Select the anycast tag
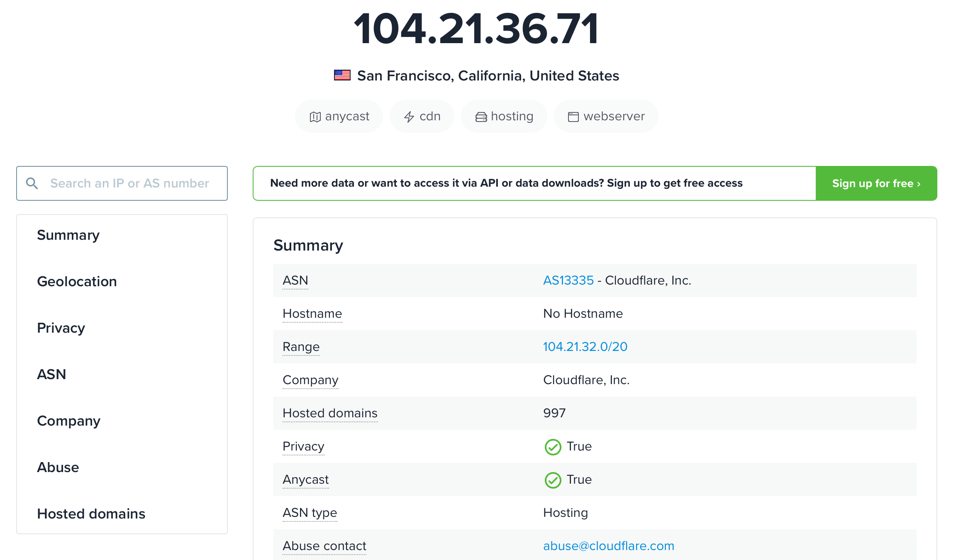956x560 pixels. click(339, 116)
